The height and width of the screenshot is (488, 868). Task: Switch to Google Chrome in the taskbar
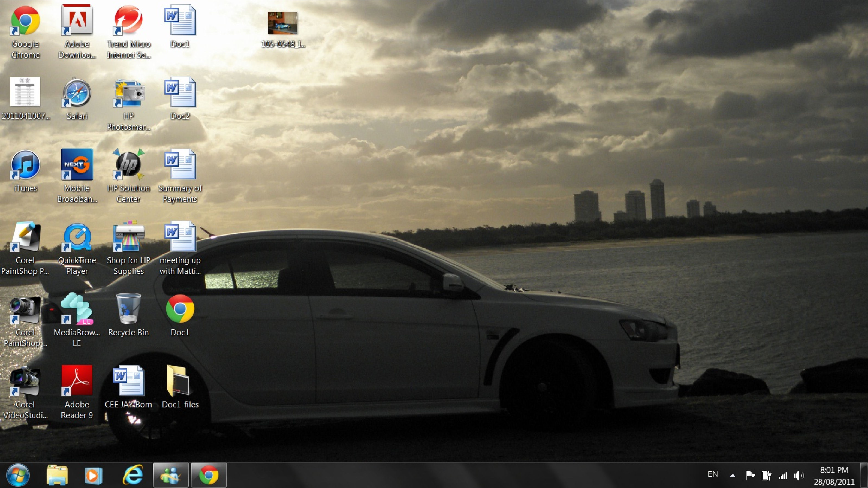tap(209, 475)
